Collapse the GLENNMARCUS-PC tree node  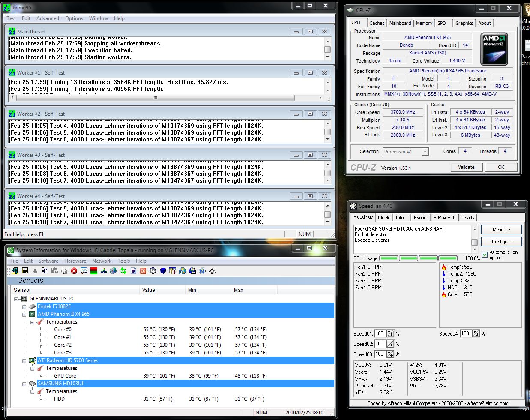[x=16, y=299]
